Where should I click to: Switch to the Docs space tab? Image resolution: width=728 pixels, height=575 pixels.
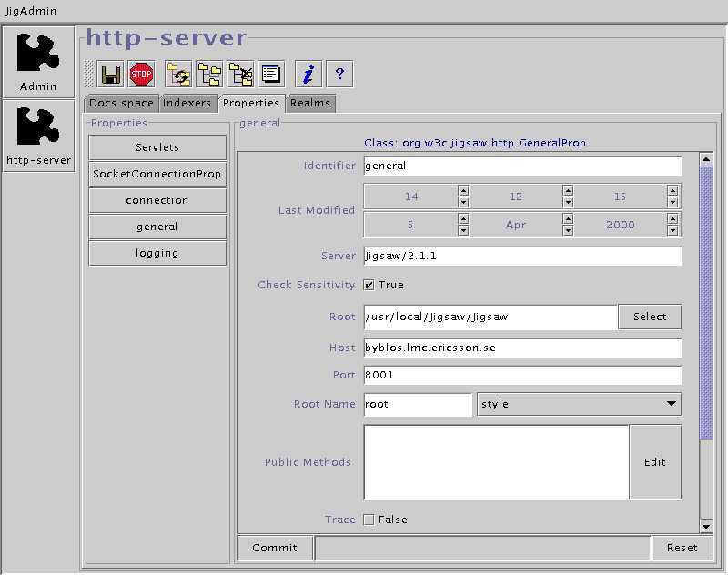121,103
